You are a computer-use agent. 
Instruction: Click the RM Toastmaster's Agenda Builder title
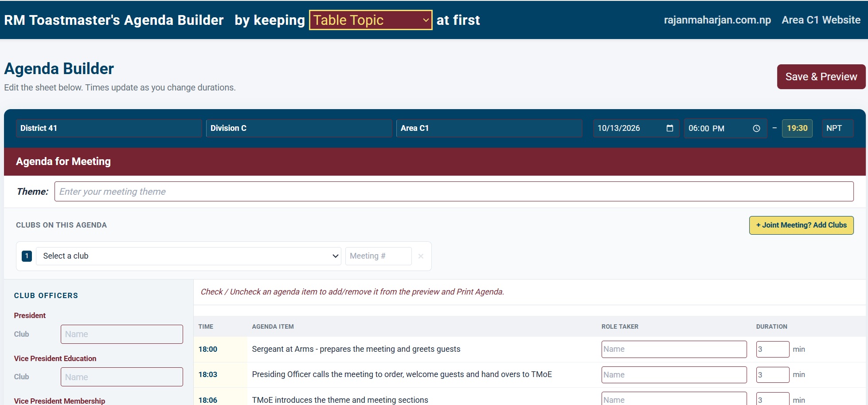[114, 20]
